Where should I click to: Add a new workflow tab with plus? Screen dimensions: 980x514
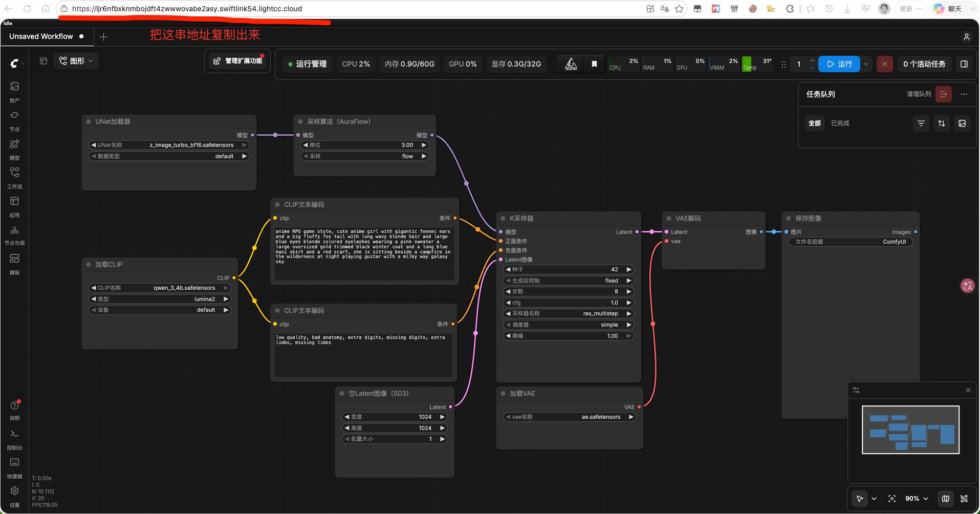coord(103,37)
